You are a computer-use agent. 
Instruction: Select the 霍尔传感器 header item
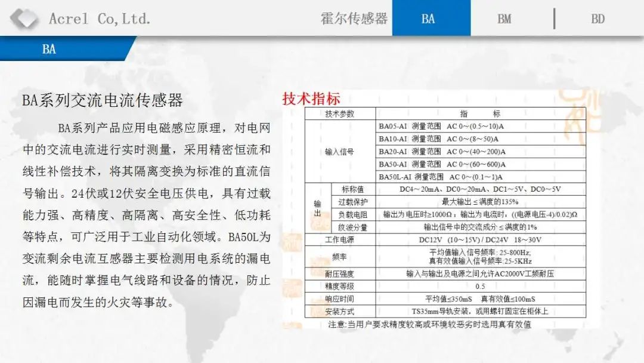(355, 19)
